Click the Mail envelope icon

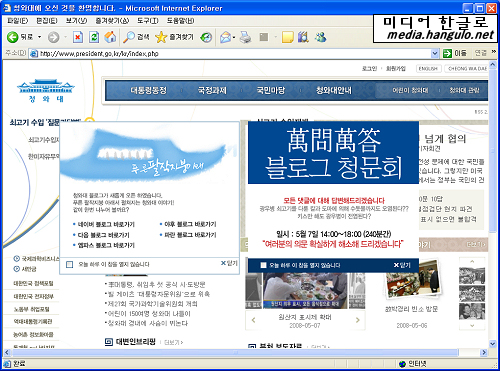[226, 37]
